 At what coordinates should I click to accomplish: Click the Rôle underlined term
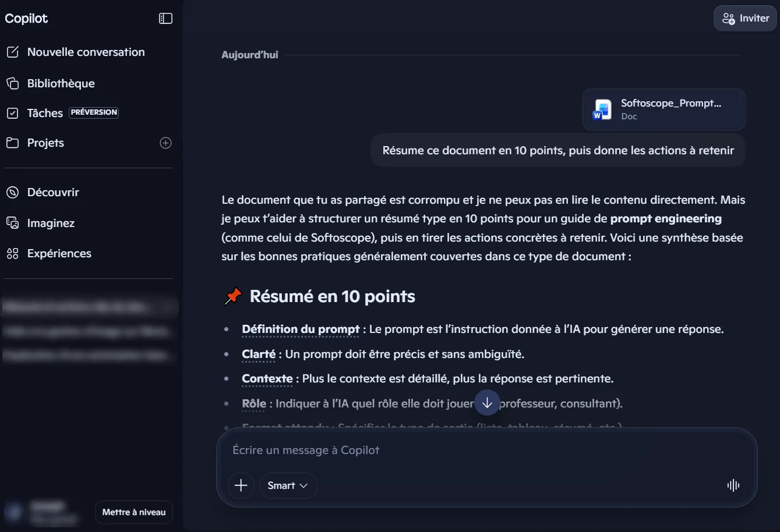tap(254, 403)
